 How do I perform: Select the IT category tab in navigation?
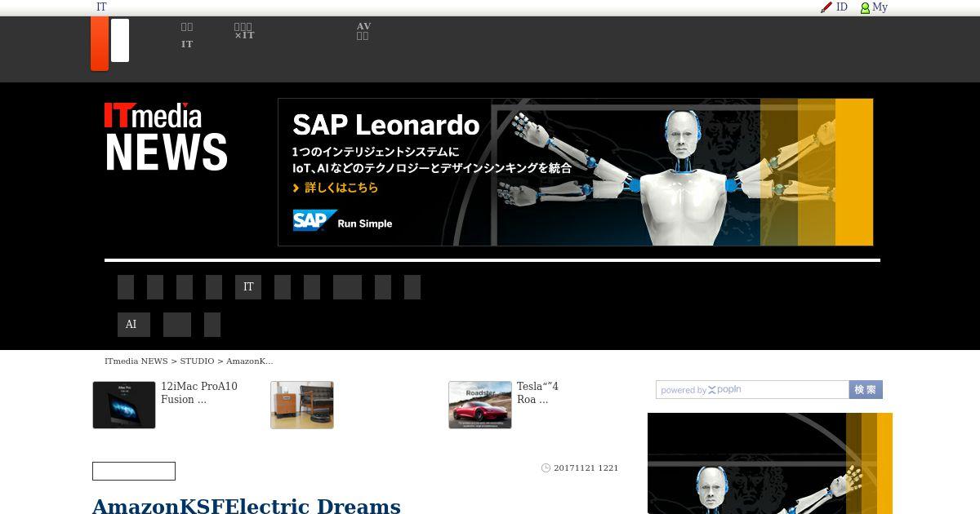click(248, 287)
